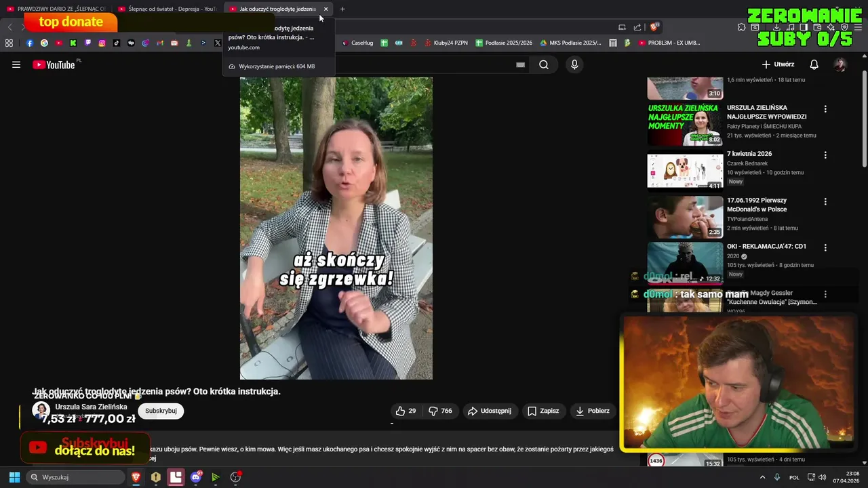
Task: Open the PRO8L3M - EX UMB bookmark
Action: tap(669, 43)
